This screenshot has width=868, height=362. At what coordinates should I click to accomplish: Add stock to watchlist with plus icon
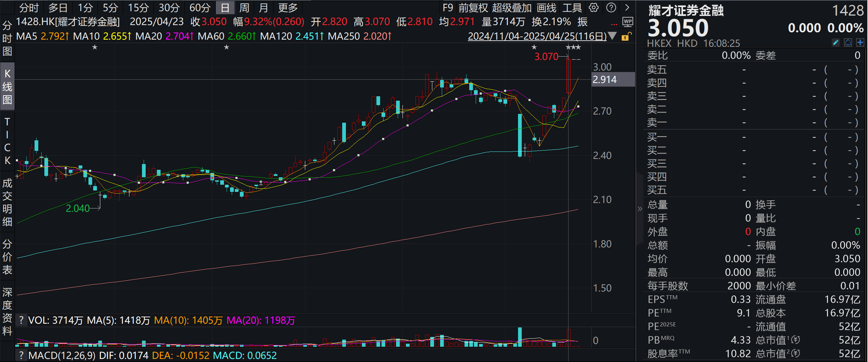[860, 42]
